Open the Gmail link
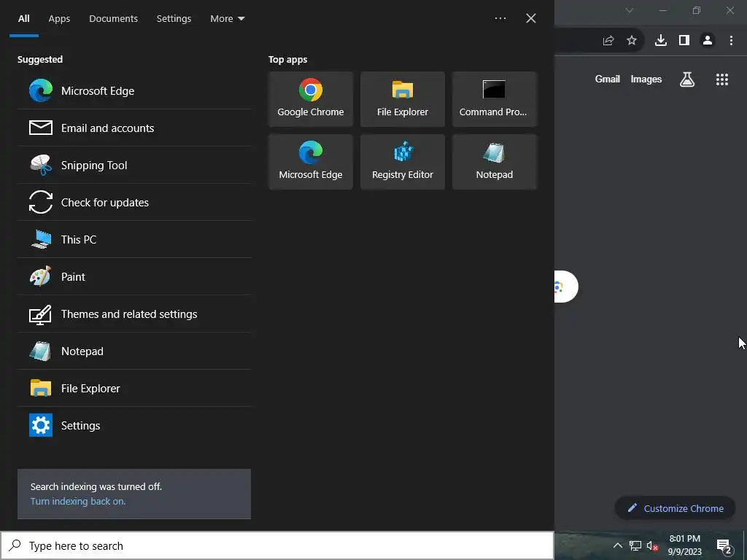This screenshot has height=560, width=747. [x=608, y=79]
